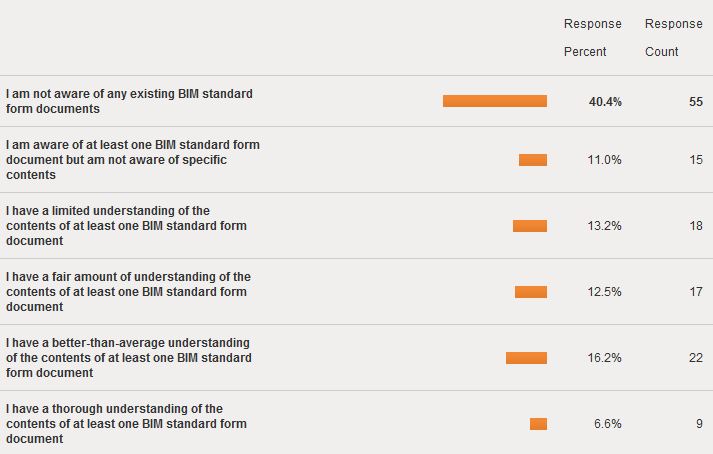Click the response count value 55
The height and width of the screenshot is (454, 713).
(696, 101)
